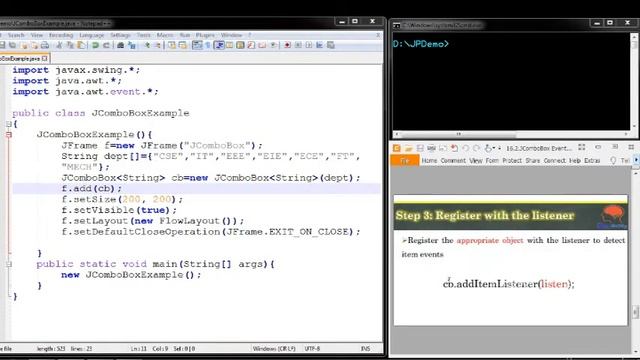Collapse the main method fold marker

(9, 264)
